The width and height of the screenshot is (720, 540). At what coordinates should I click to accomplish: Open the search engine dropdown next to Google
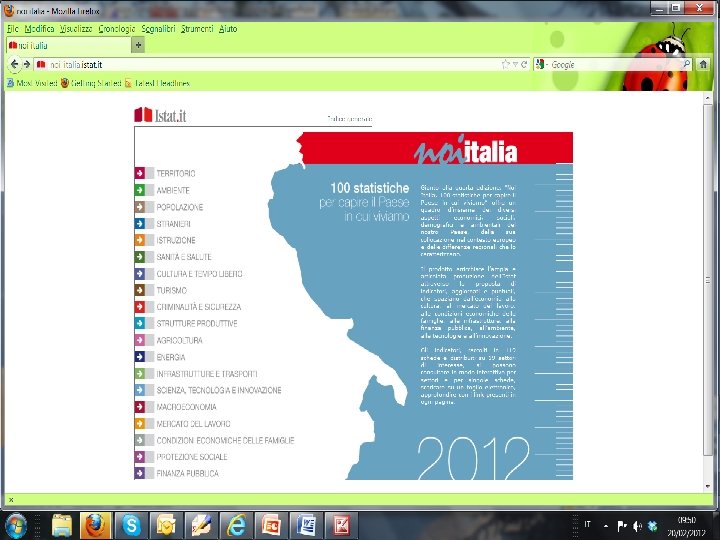[542, 64]
